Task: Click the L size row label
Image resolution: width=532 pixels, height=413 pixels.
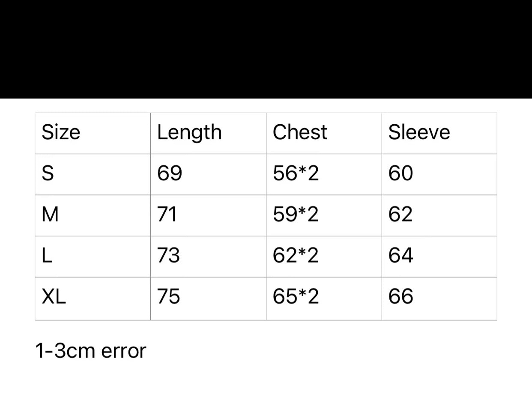Action: click(x=47, y=255)
